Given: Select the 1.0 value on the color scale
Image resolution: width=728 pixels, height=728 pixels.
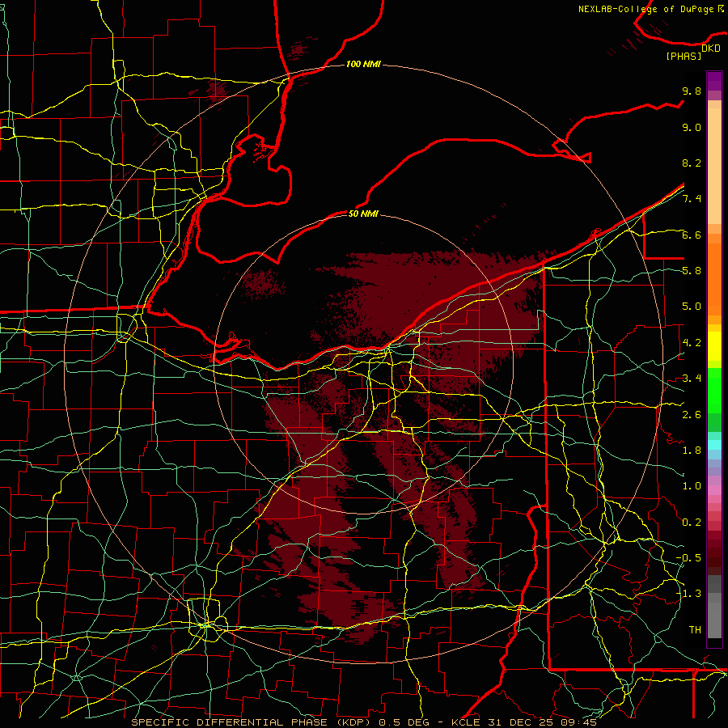Looking at the screenshot, I should pos(692,486).
